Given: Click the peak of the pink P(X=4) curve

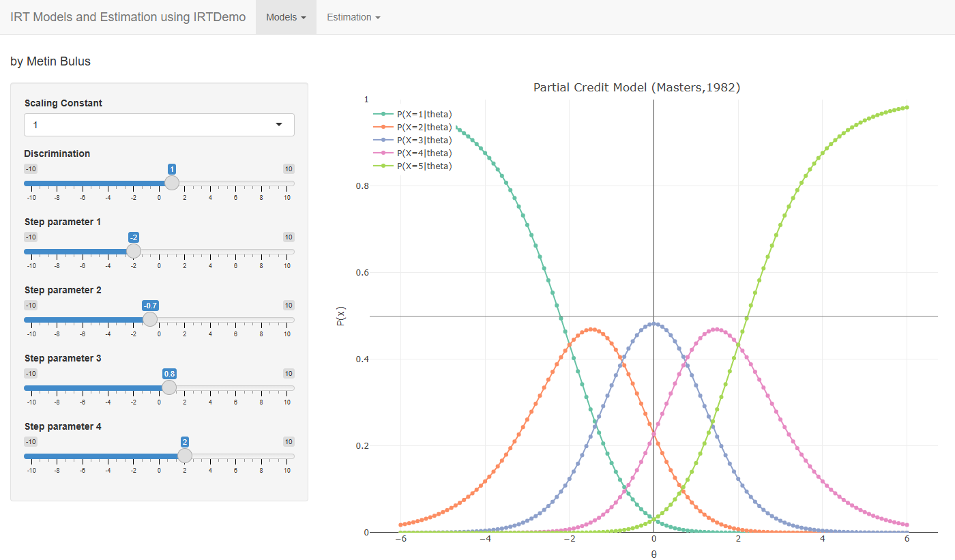Looking at the screenshot, I should tap(716, 329).
